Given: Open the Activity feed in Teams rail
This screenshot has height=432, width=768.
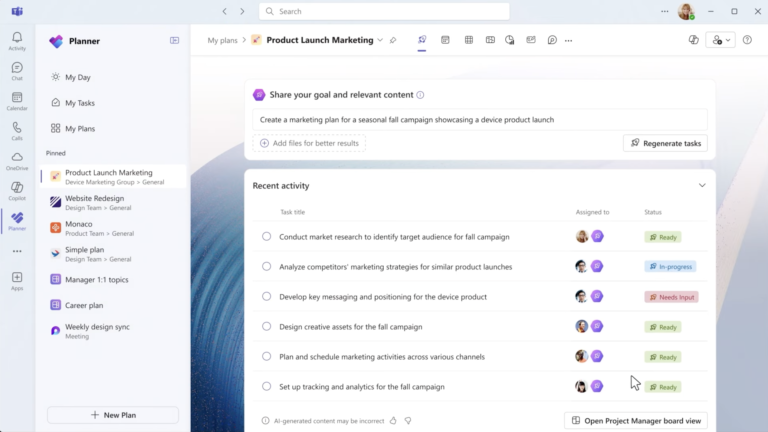Looking at the screenshot, I should 17,41.
